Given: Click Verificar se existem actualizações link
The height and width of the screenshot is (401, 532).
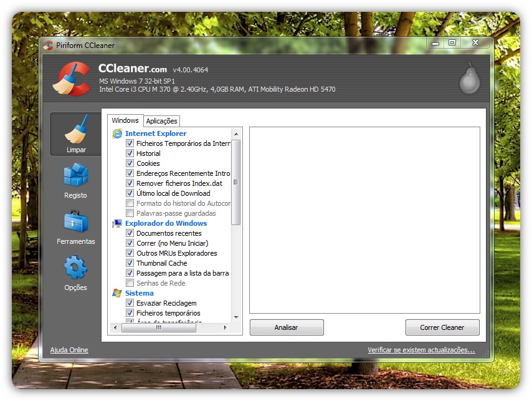Looking at the screenshot, I should coord(421,350).
